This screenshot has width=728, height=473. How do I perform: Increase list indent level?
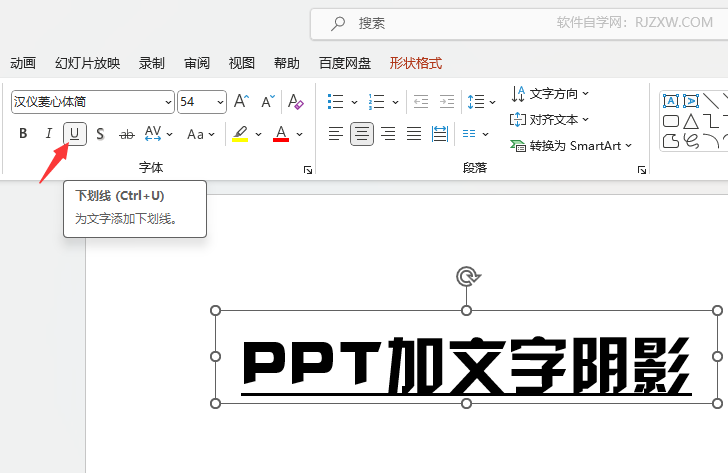447,101
